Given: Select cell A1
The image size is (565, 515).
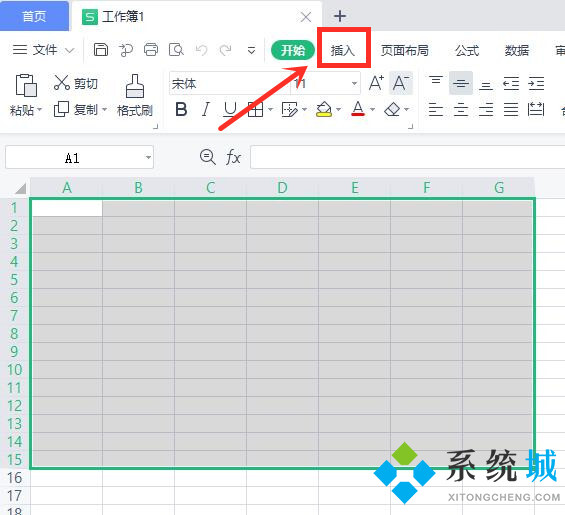Looking at the screenshot, I should (67, 208).
